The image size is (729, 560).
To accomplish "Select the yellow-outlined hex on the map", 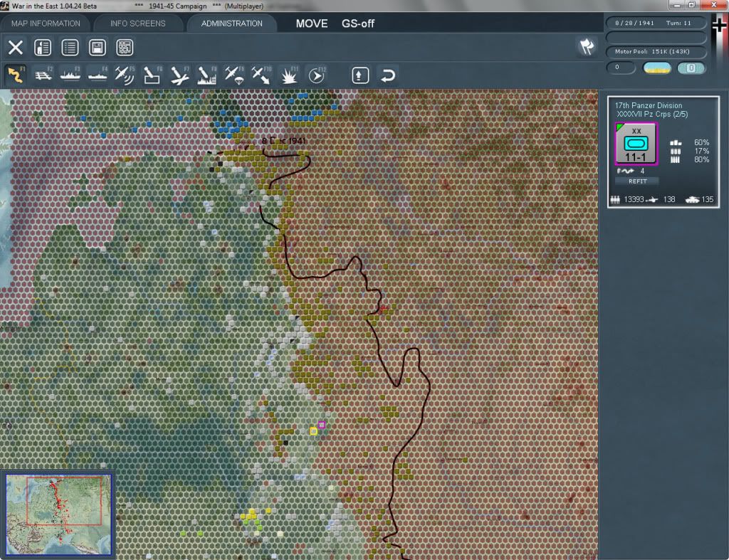I will point(313,431).
